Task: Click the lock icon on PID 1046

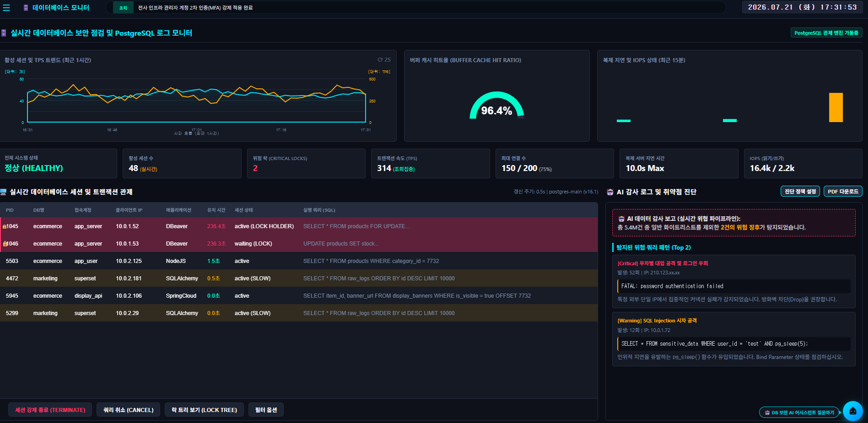Action: (x=5, y=244)
